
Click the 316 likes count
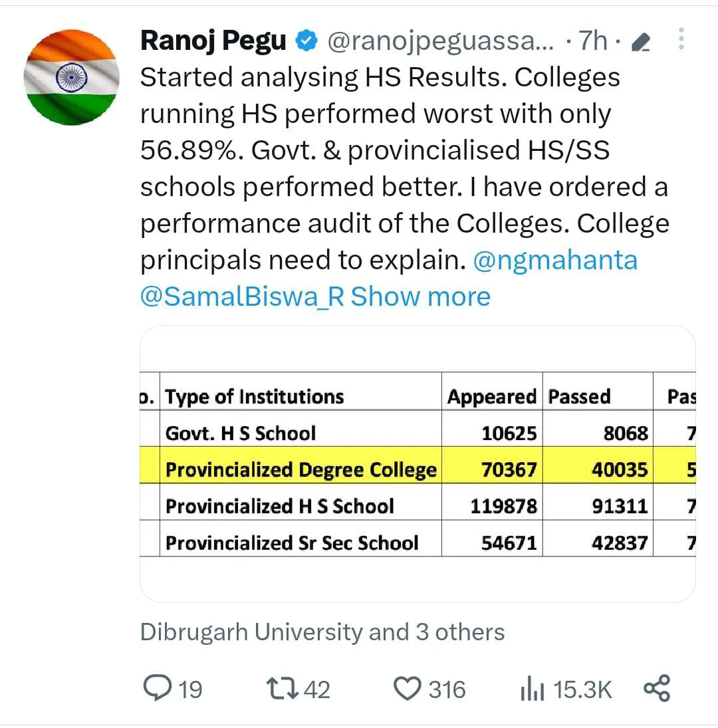(x=447, y=689)
